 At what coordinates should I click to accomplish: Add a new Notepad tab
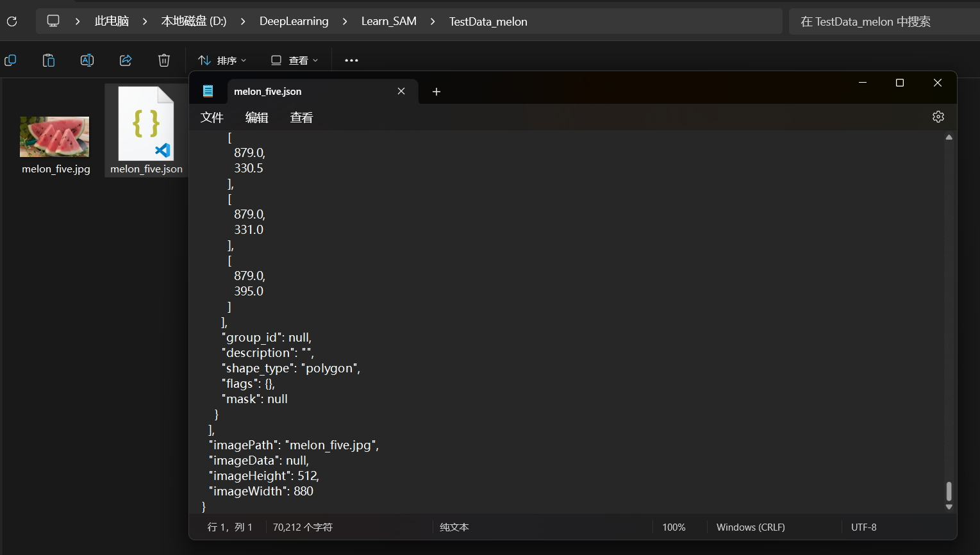point(436,92)
